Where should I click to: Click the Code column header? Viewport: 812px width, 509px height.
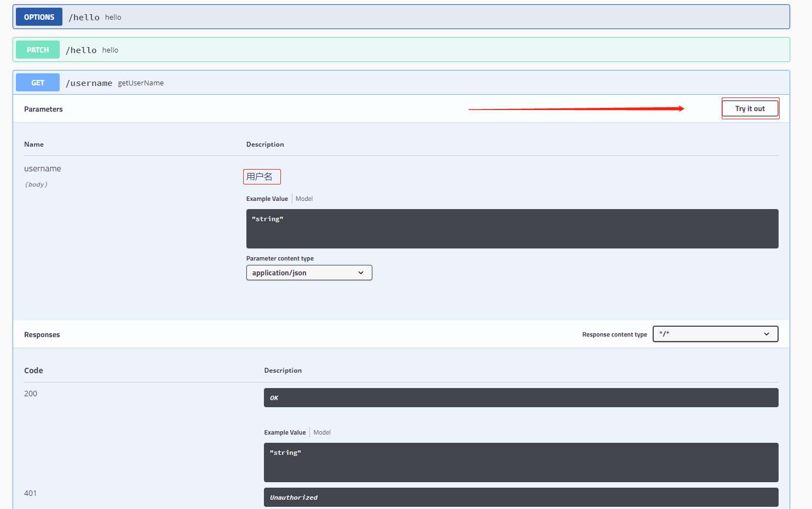tap(33, 371)
